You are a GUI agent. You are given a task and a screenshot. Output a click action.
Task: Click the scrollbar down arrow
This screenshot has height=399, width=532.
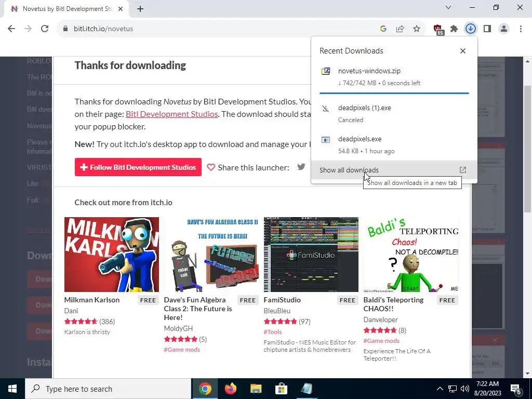[527, 374]
